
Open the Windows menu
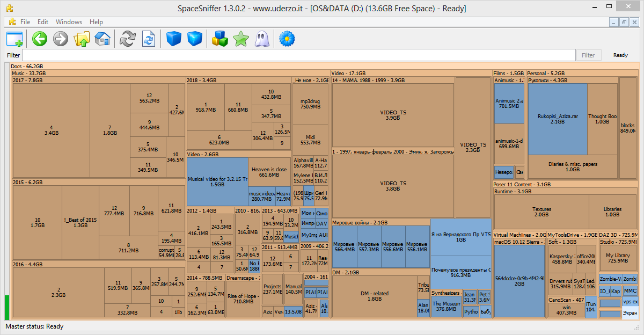(69, 22)
